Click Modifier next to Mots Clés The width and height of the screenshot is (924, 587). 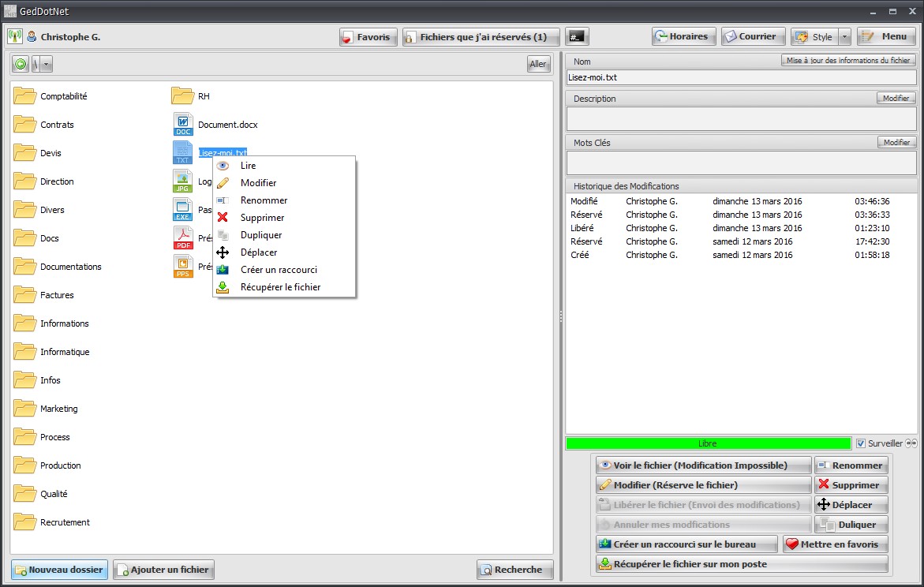(896, 142)
